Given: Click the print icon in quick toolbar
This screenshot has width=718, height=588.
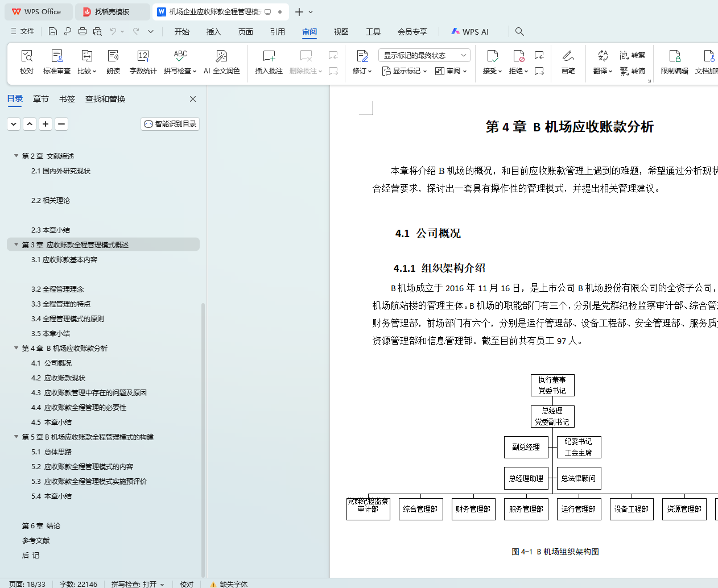Looking at the screenshot, I should tap(82, 31).
